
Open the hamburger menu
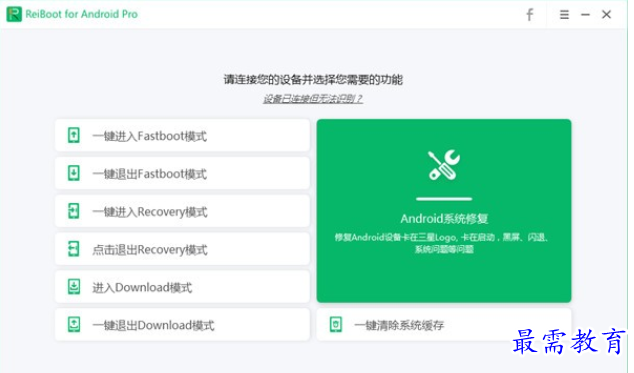[x=564, y=15]
